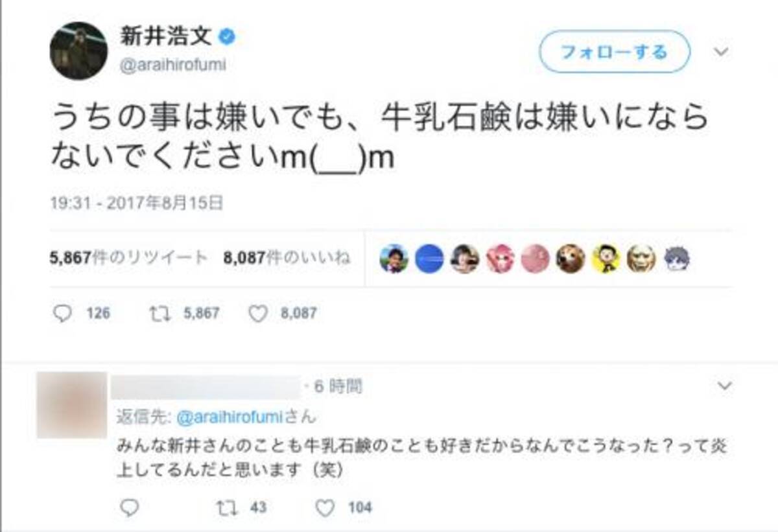
Task: Open the yellow background liker avatar
Action: point(606,259)
